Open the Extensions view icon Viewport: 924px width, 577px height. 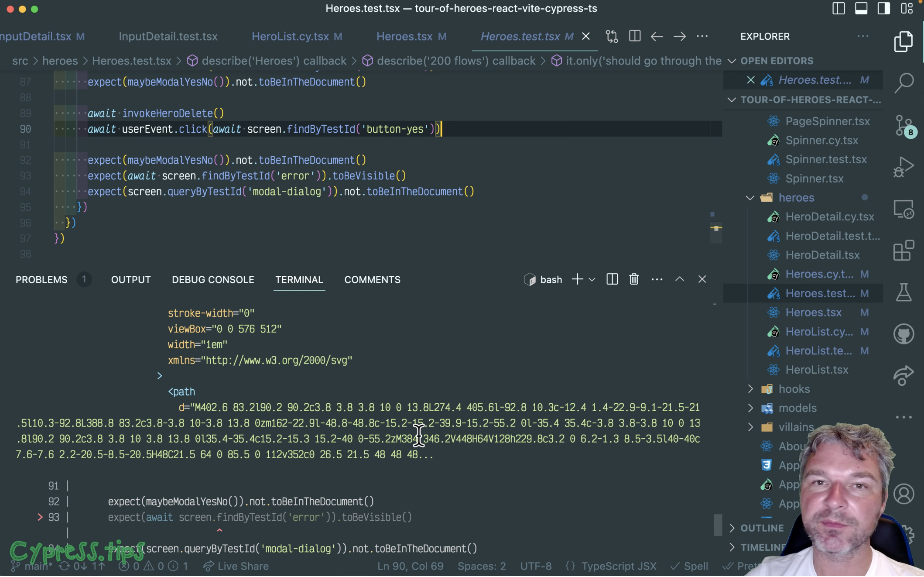tap(903, 251)
